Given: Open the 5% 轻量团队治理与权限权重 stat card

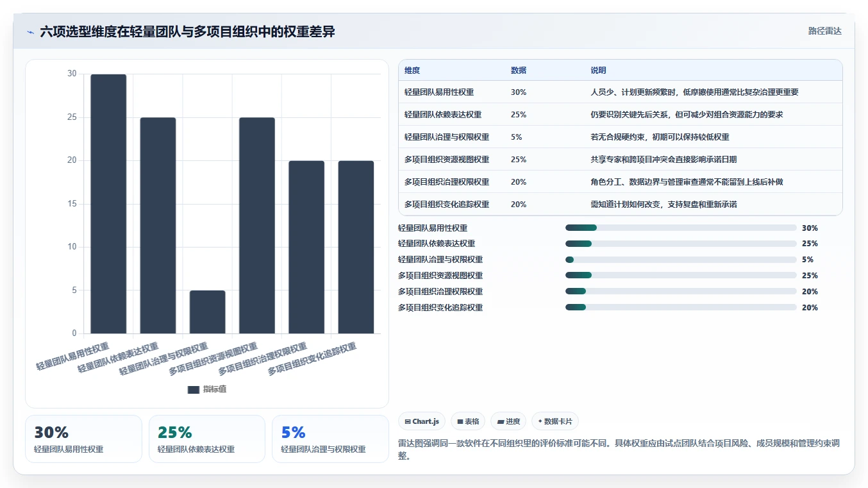Looking at the screenshot, I should coord(330,439).
